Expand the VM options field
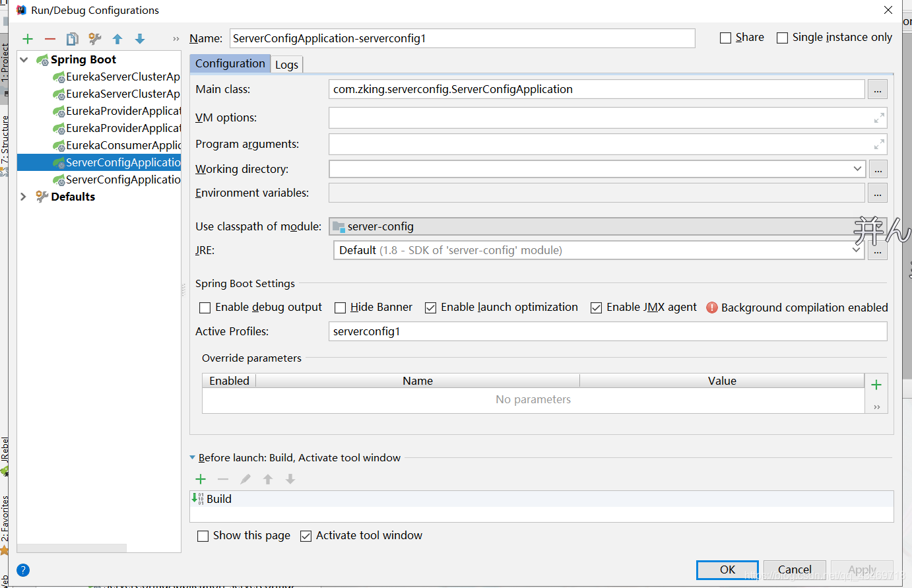Viewport: 912px width, 588px height. click(x=879, y=118)
